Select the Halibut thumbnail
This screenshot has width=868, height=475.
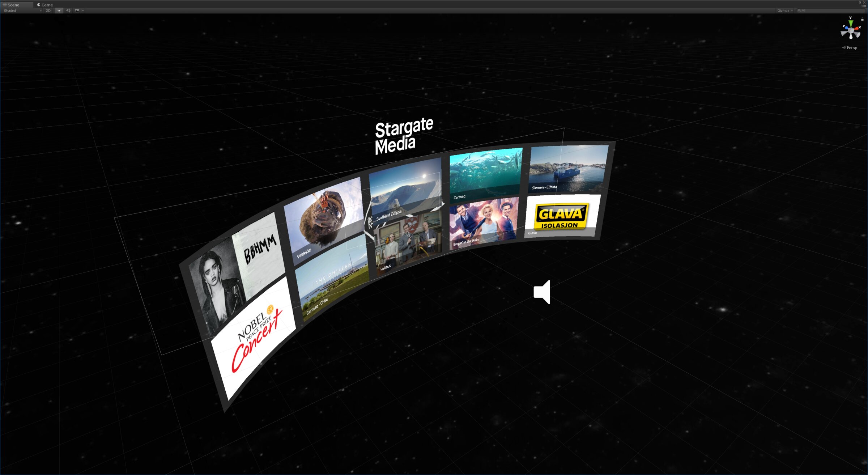tap(408, 243)
